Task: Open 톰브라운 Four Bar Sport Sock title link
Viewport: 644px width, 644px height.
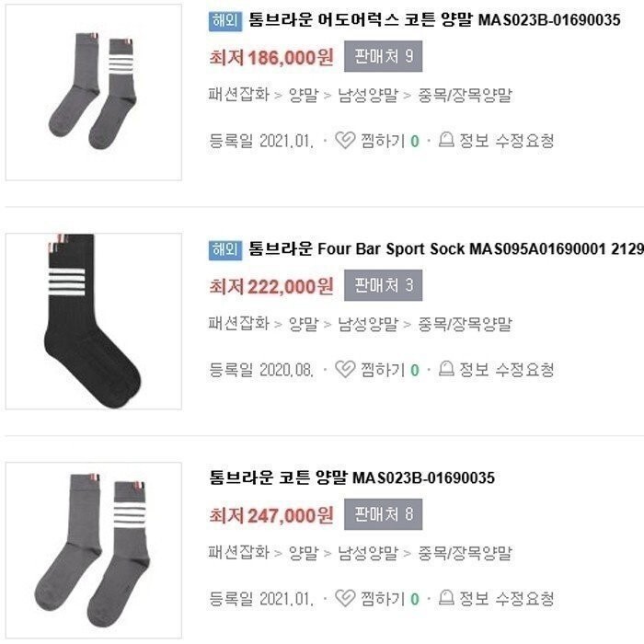Action: [x=446, y=249]
